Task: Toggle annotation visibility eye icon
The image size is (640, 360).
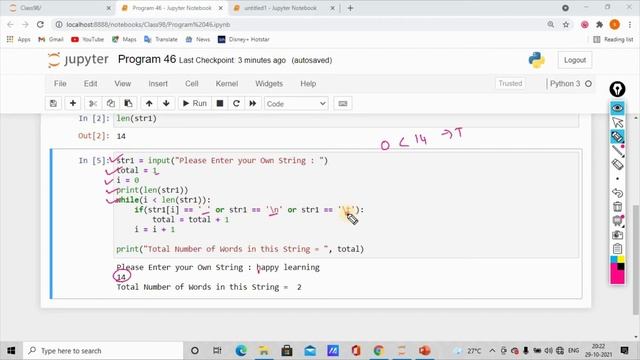Action: [617, 108]
